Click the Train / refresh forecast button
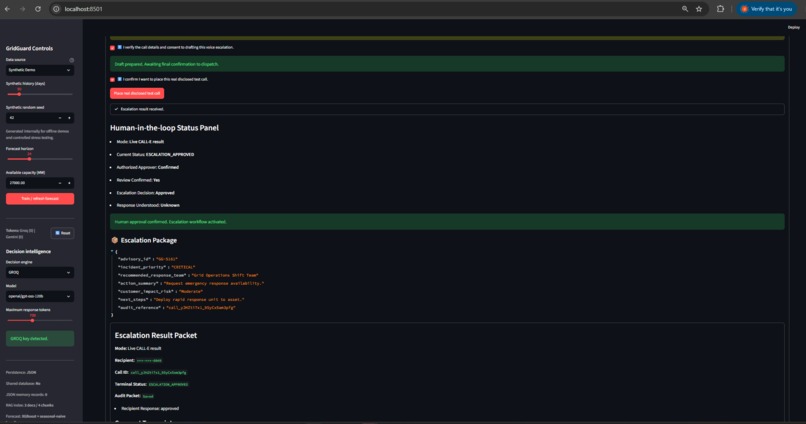The image size is (806, 424). [x=40, y=198]
